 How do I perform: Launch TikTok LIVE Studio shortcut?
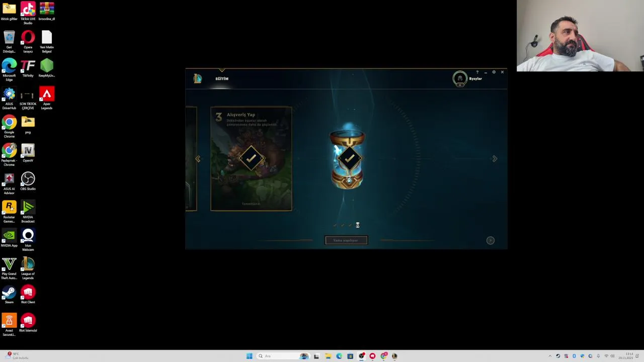tap(28, 13)
